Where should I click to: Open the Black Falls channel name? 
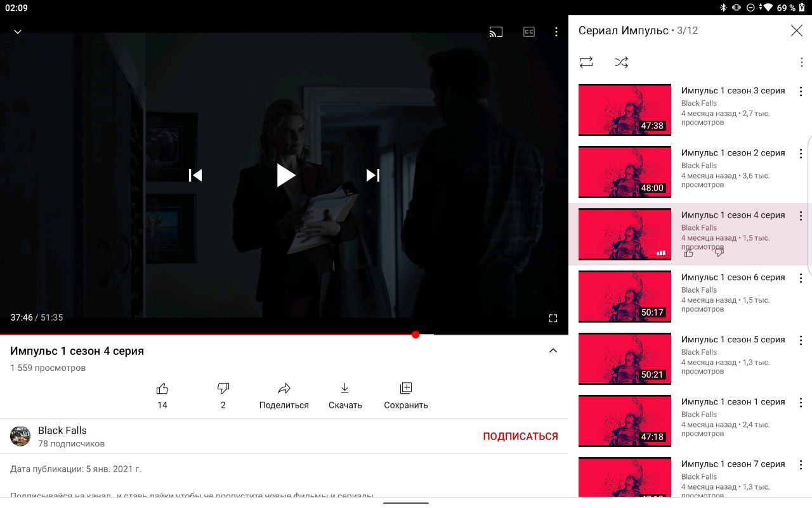tap(62, 430)
